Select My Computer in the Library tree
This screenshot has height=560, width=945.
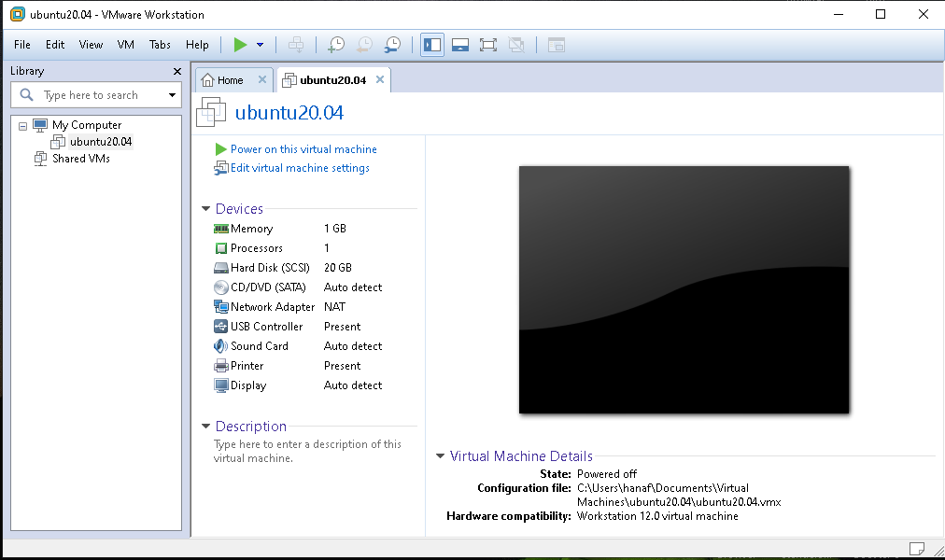tap(87, 125)
